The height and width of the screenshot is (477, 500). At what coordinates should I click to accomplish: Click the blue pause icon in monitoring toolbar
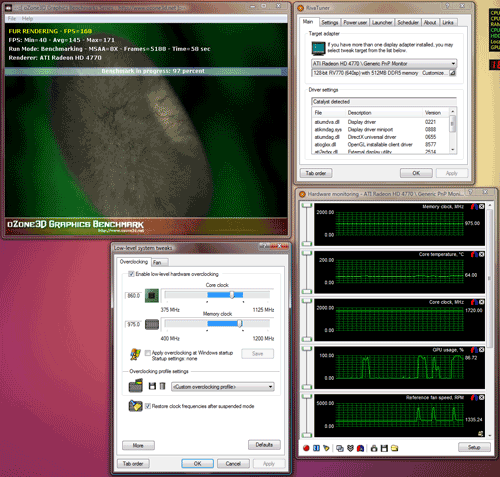[x=316, y=448]
